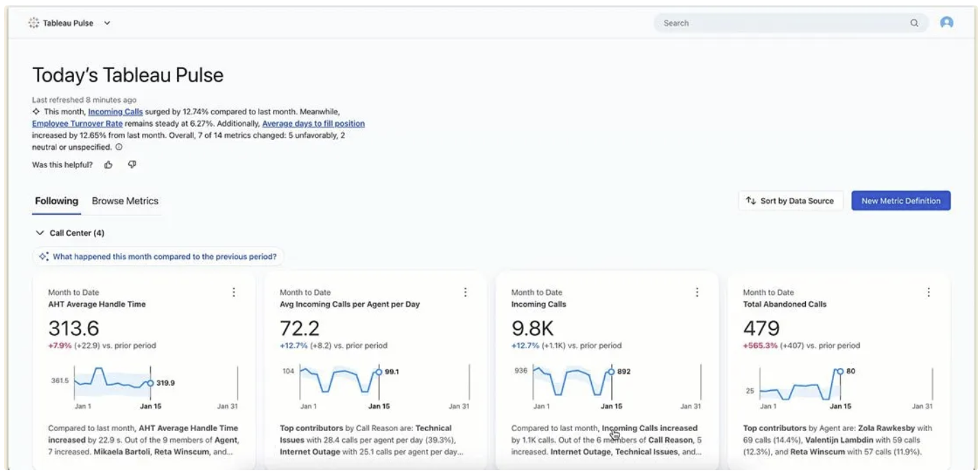Focus the Search input field
Viewport: 980px width, 475px height.
point(791,23)
